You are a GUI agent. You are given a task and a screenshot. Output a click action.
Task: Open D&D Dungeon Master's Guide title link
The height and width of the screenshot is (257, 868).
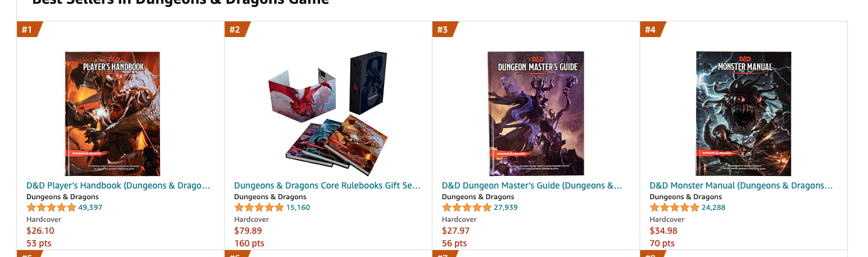tap(532, 186)
